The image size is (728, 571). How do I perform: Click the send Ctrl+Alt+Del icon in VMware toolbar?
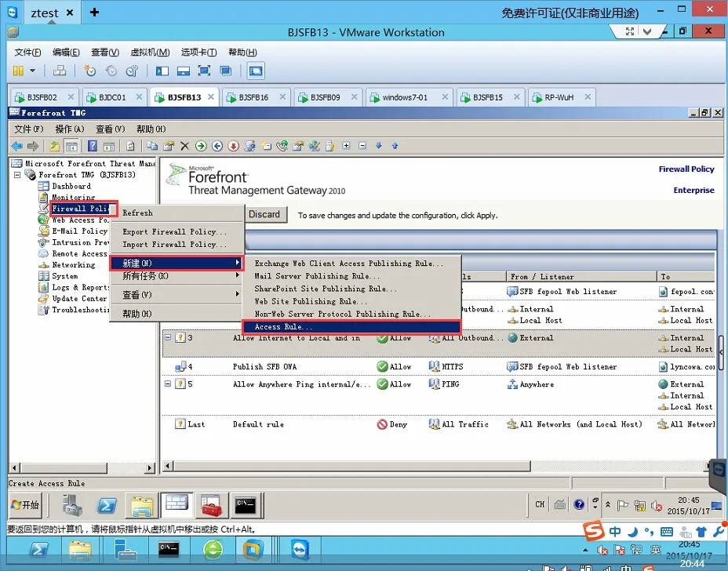60,71
